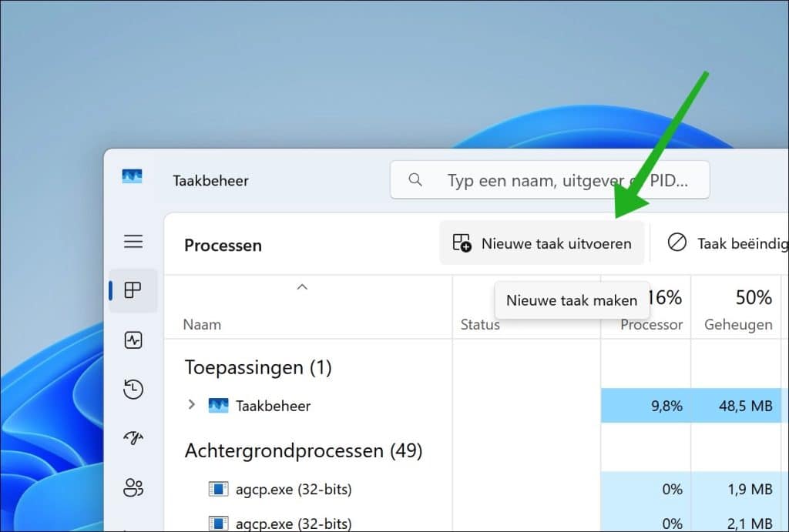Open the hamburger navigation menu

(x=133, y=242)
